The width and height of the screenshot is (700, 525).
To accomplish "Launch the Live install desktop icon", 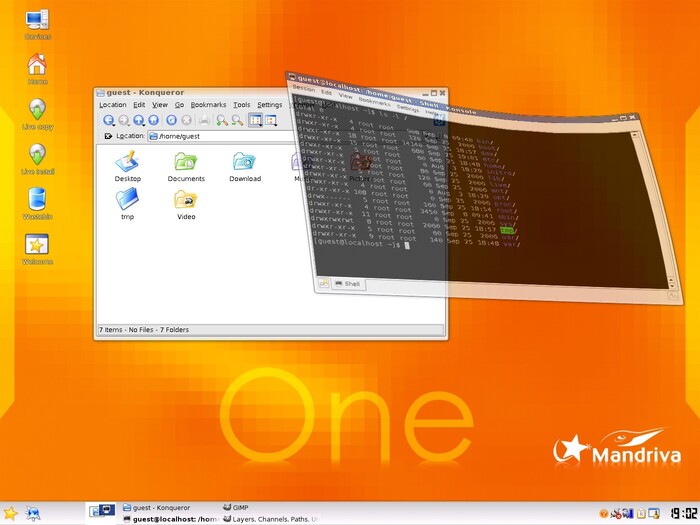I will tap(38, 159).
